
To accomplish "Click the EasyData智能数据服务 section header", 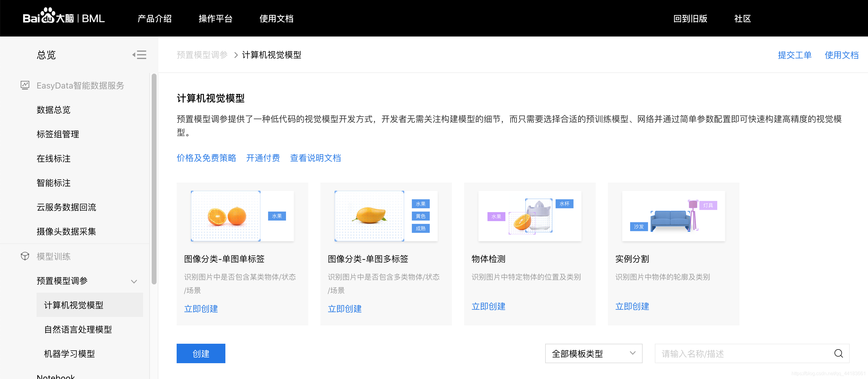I will pos(80,85).
